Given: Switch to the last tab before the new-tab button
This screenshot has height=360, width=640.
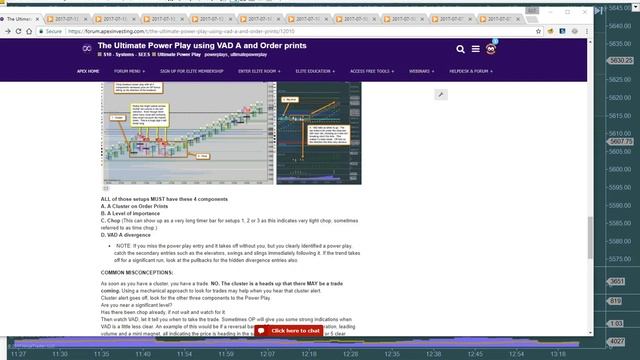Looking at the screenshot, I should click(500, 19).
